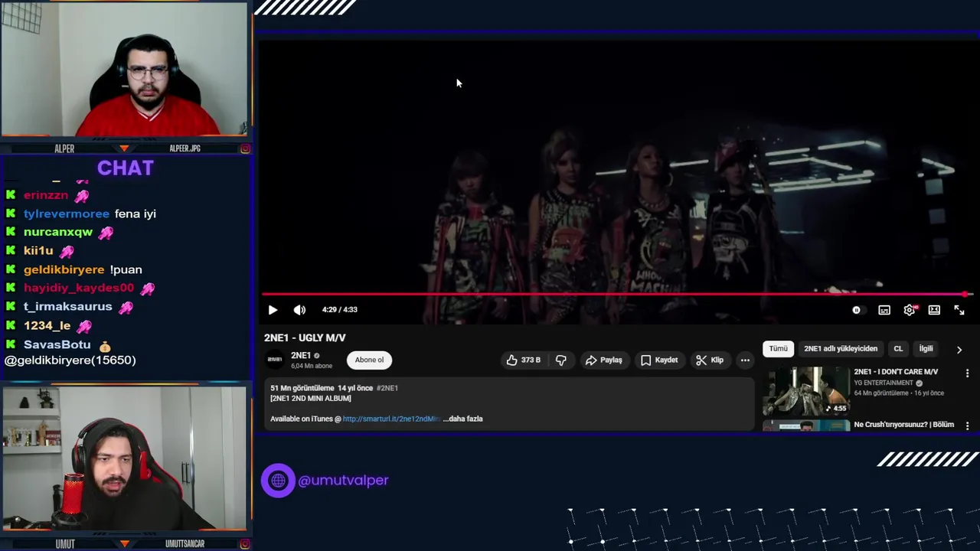This screenshot has width=980, height=551.
Task: Show more filter chips with right arrow
Action: 959,350
